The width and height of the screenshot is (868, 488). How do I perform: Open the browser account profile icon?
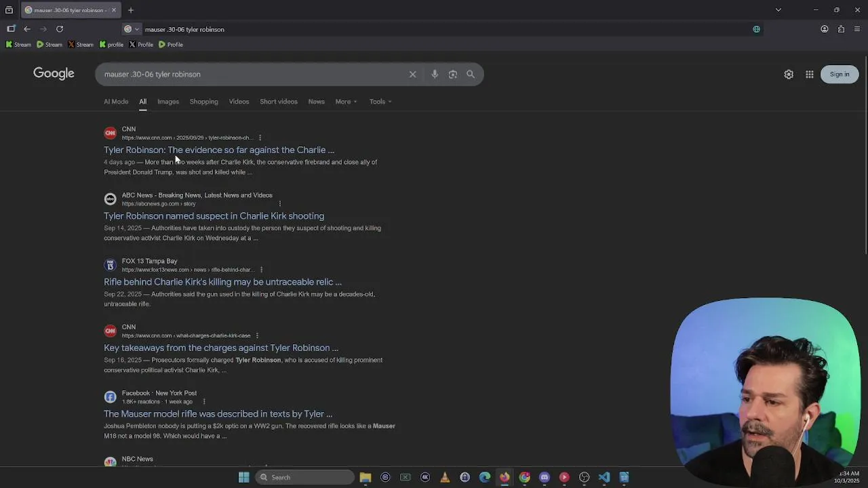[825, 29]
